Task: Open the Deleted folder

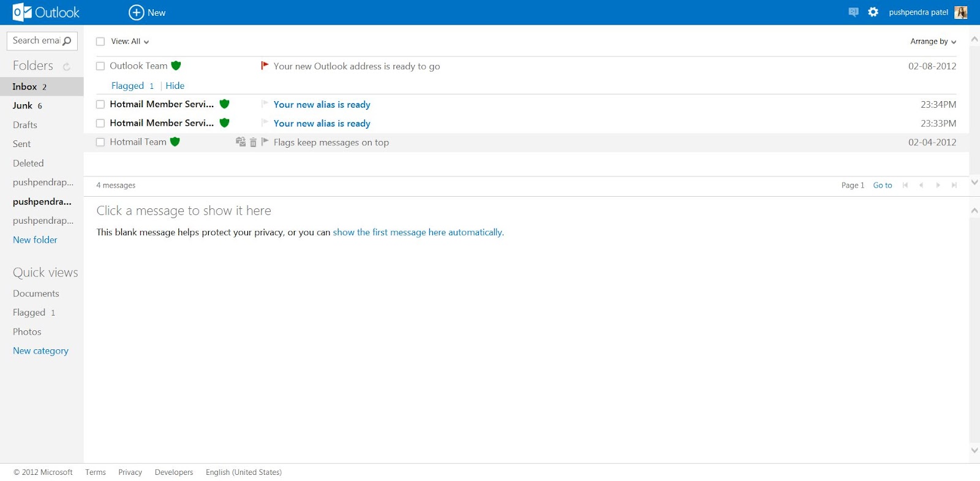Action: click(28, 164)
